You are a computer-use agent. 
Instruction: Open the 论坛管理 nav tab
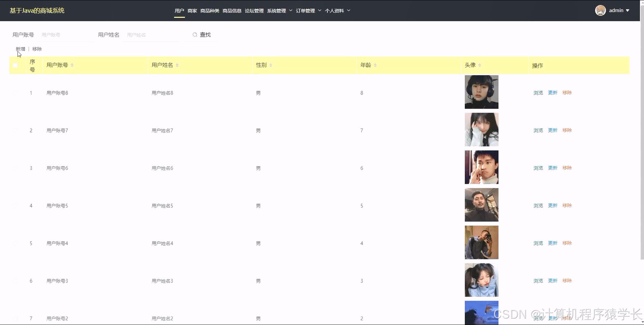pos(254,11)
